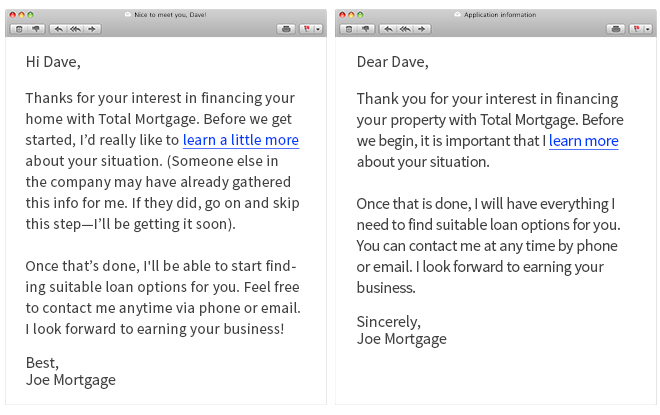Click the "Nice to meet you, Dave!" title envelope icon
This screenshot has height=415, width=660.
pos(128,14)
